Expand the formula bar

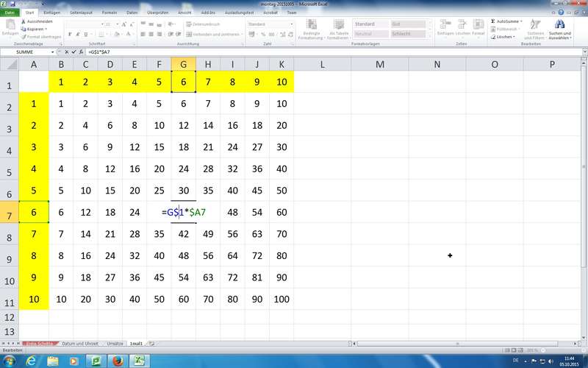point(584,52)
